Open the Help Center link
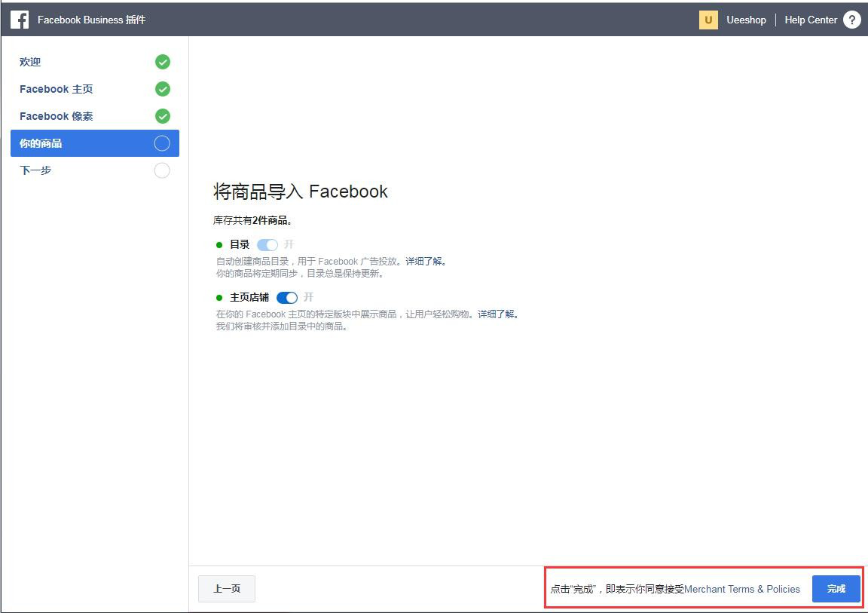This screenshot has height=613, width=868. click(811, 20)
